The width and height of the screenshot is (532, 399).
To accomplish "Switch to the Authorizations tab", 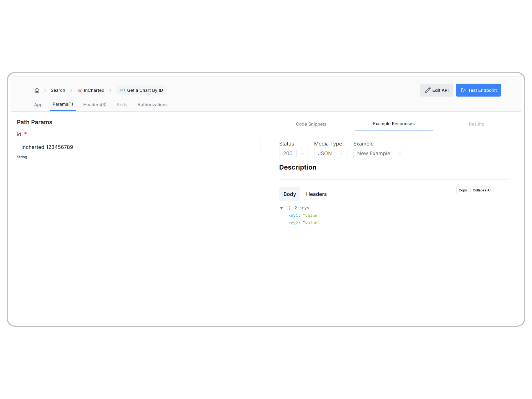I will point(152,105).
